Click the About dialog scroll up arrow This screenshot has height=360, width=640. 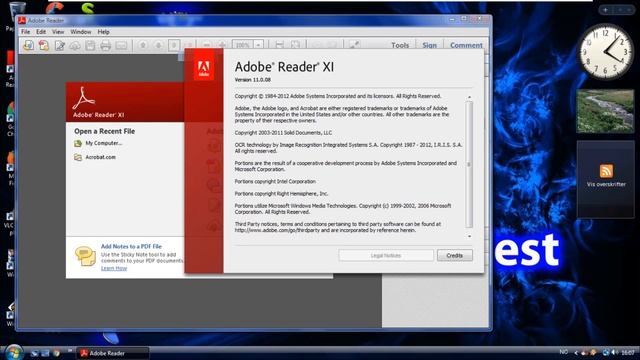[x=469, y=97]
